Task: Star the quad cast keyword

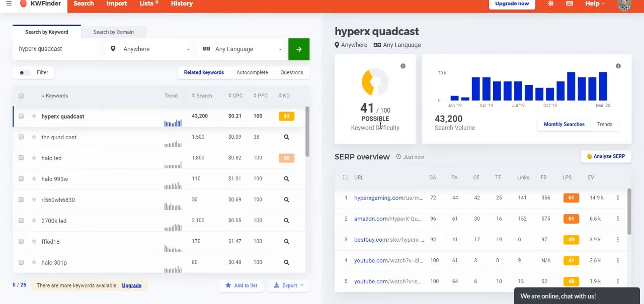Action: click(x=34, y=137)
